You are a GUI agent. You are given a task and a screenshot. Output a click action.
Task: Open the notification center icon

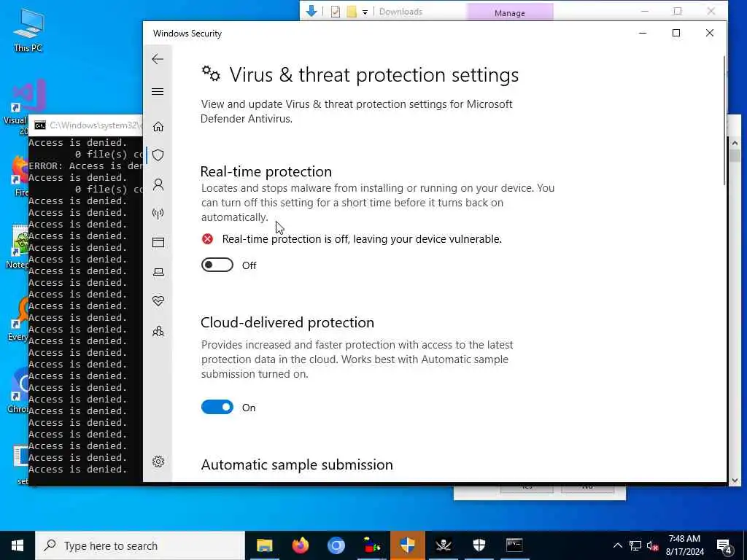(x=724, y=545)
